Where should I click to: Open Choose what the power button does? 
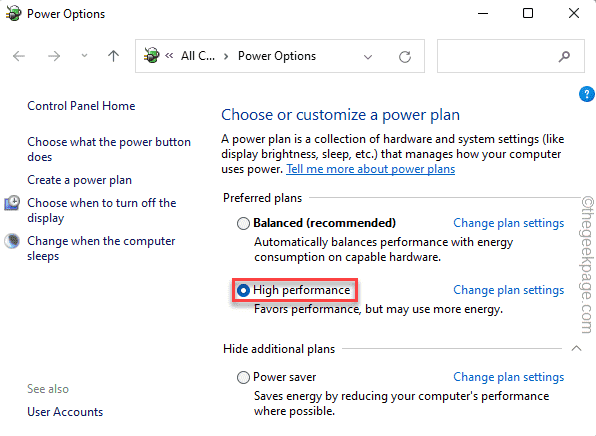pos(109,149)
